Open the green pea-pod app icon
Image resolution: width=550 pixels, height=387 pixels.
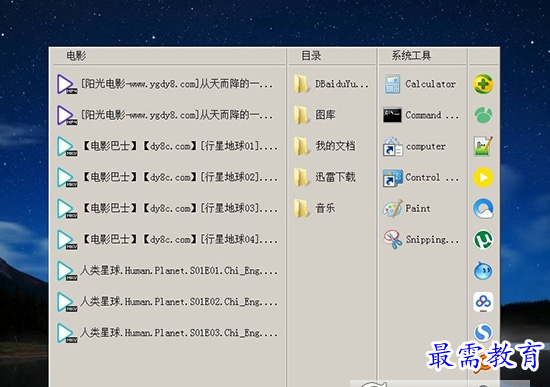[483, 115]
